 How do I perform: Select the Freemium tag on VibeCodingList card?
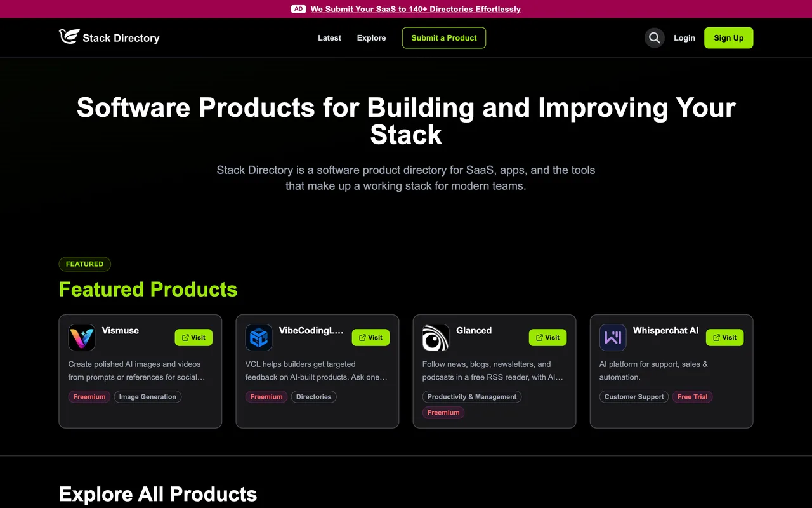click(266, 397)
